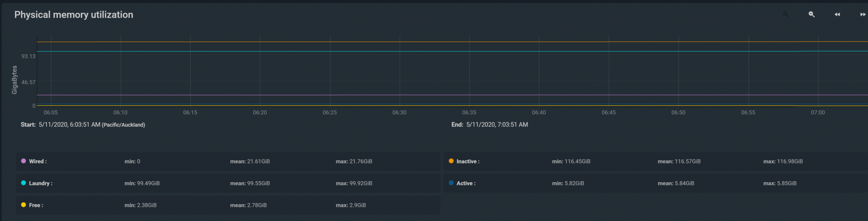Click the Physical memory utilization title
The image size is (868, 221).
pos(74,15)
